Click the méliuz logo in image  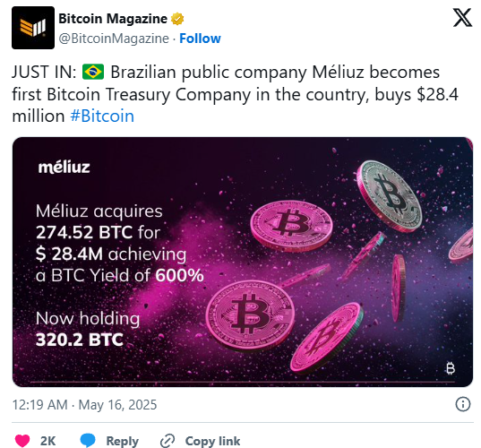64,168
